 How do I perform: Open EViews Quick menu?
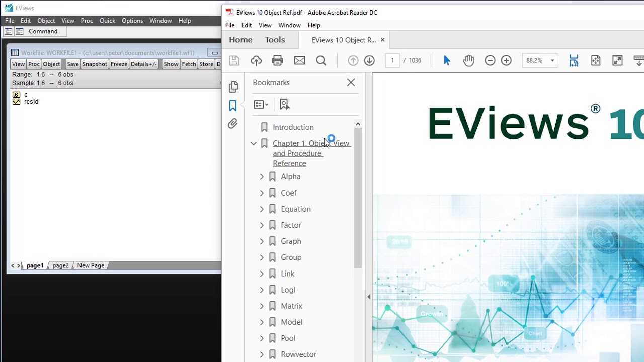click(107, 21)
